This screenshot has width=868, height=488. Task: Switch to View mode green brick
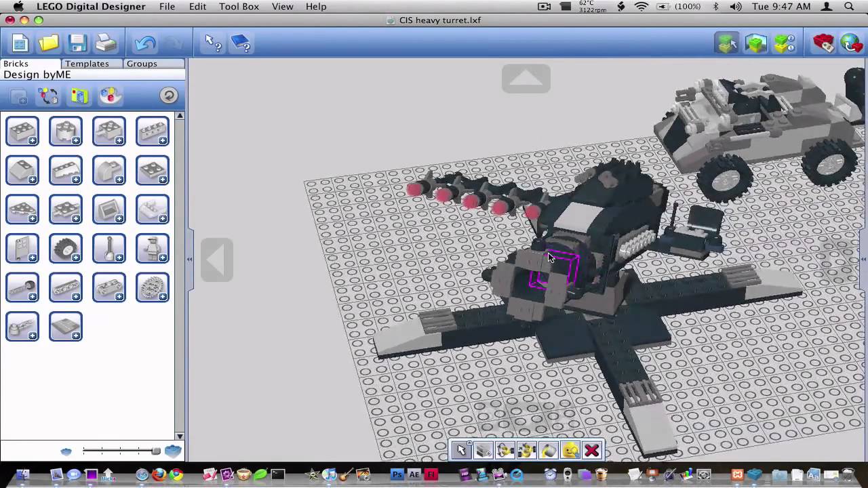pyautogui.click(x=755, y=44)
